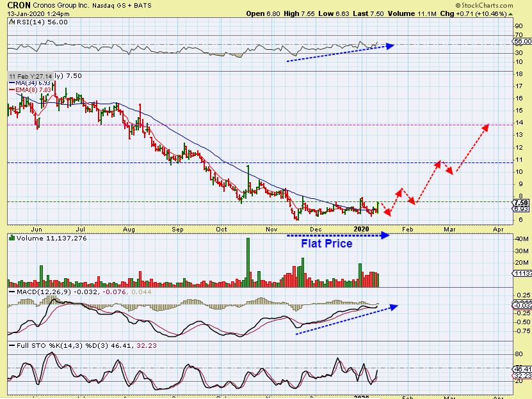Click the 6.93 moving average price tag

521,209
